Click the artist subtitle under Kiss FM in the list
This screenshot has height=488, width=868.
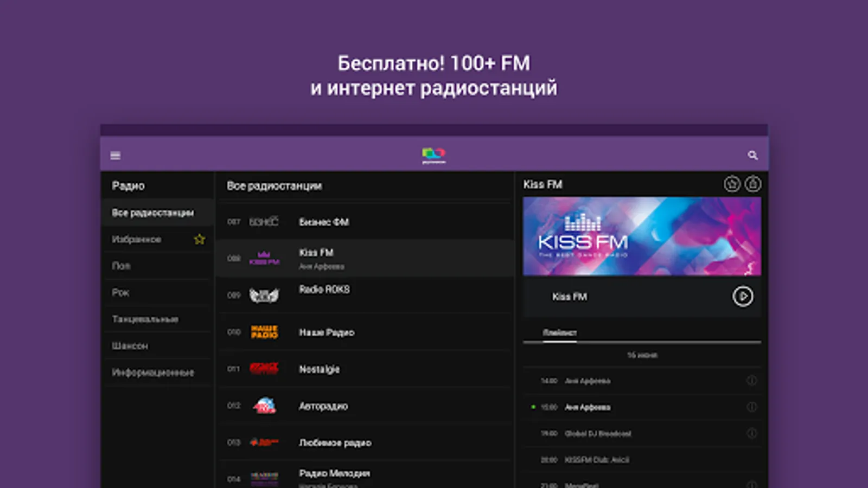pos(322,266)
